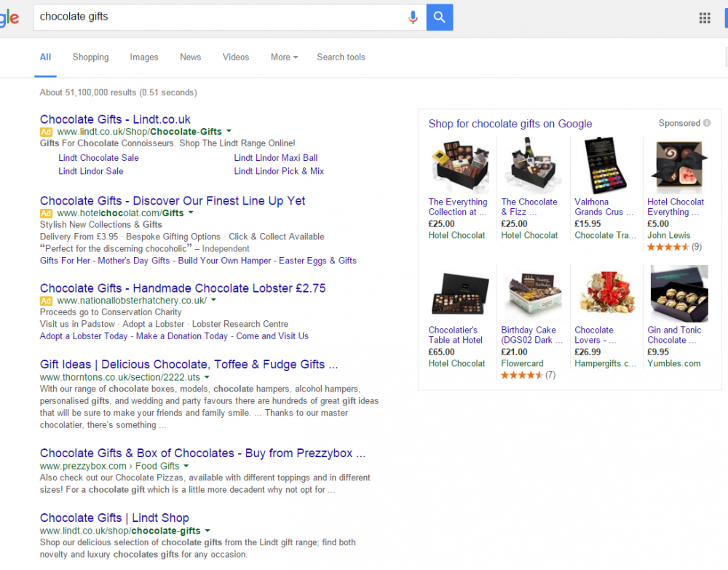Open Chocolate Gifts Handmade Chocolate Lobster result
Screen dimensions: 728x570
point(183,288)
